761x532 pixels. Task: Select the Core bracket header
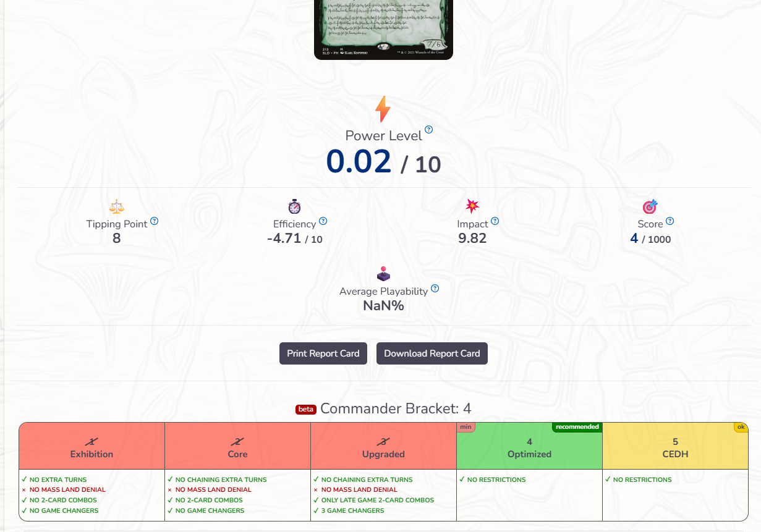click(x=237, y=446)
